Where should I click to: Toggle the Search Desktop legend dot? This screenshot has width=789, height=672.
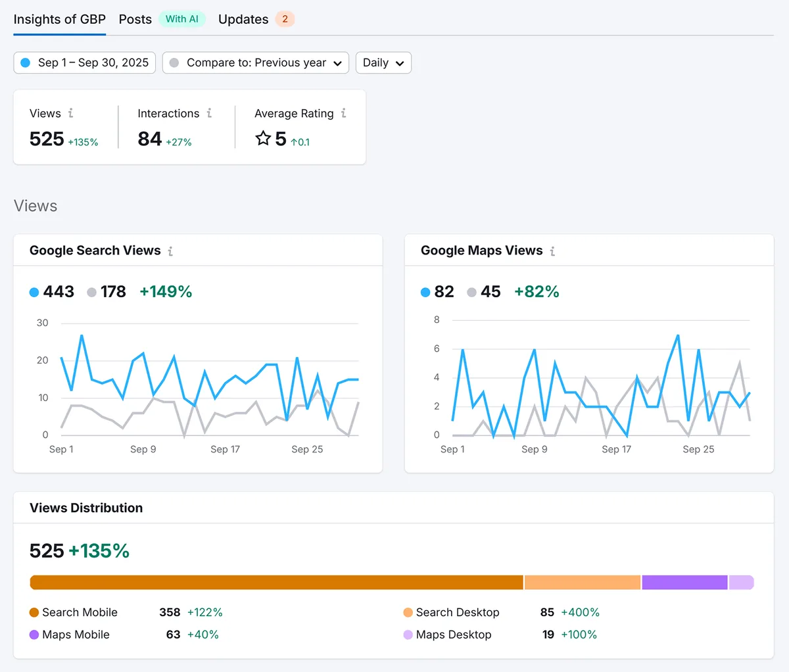408,612
